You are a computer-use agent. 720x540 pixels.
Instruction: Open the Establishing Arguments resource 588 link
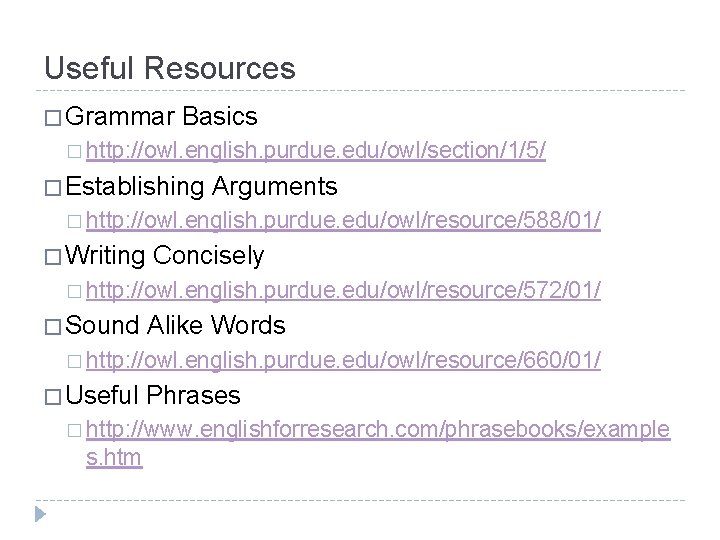tap(344, 222)
